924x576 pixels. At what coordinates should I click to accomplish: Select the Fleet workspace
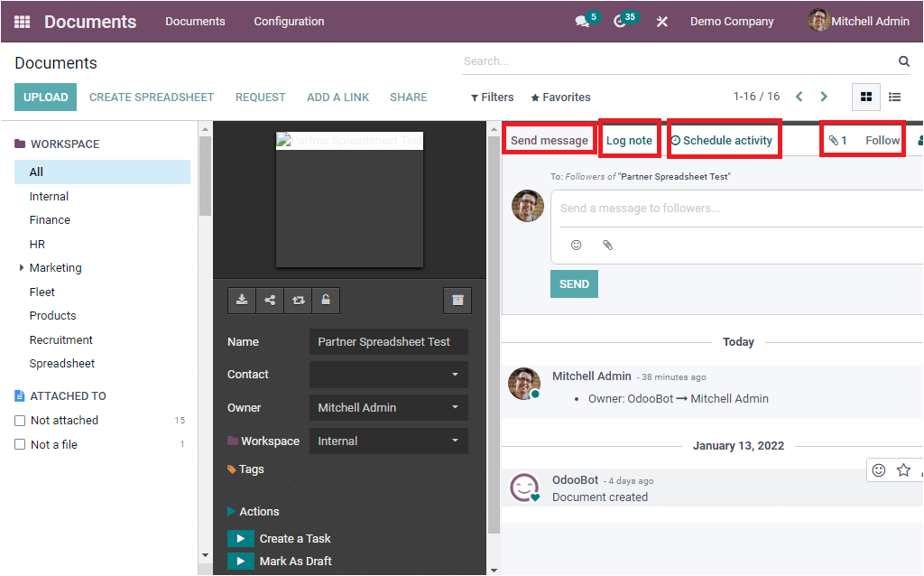coord(42,292)
